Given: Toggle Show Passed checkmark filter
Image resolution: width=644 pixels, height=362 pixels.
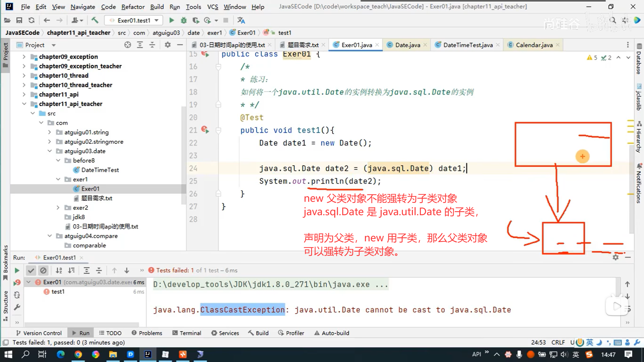Looking at the screenshot, I should pos(31,270).
